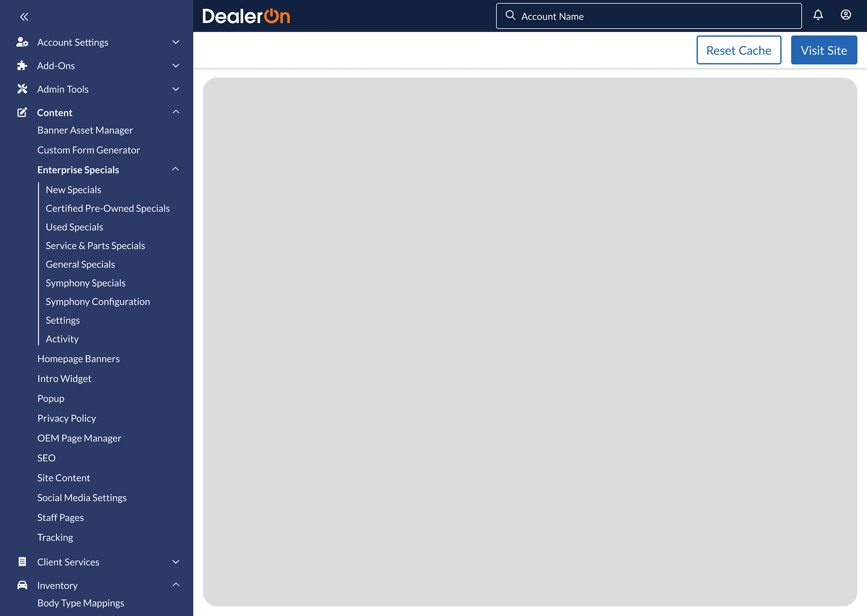Expand Admin Tools chevron

176,89
